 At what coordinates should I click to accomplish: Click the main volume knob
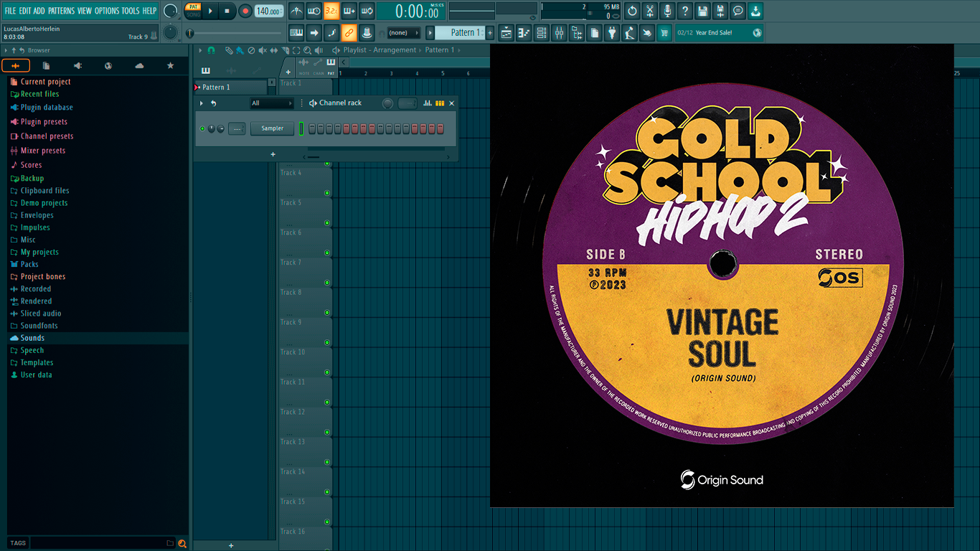pos(170,11)
